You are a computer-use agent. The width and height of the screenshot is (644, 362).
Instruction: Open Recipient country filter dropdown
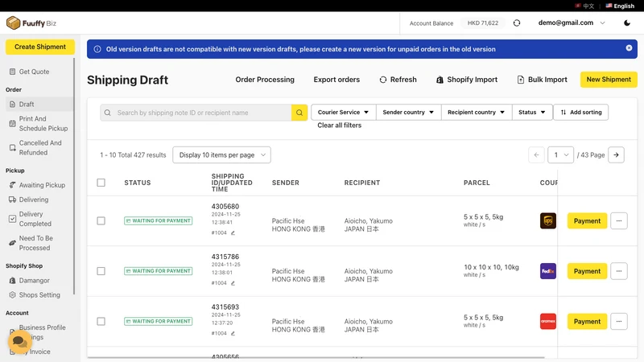[x=477, y=112]
